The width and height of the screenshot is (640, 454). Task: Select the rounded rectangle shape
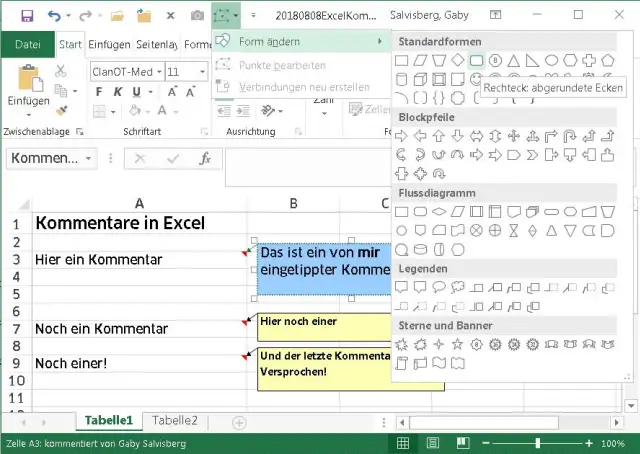(476, 61)
